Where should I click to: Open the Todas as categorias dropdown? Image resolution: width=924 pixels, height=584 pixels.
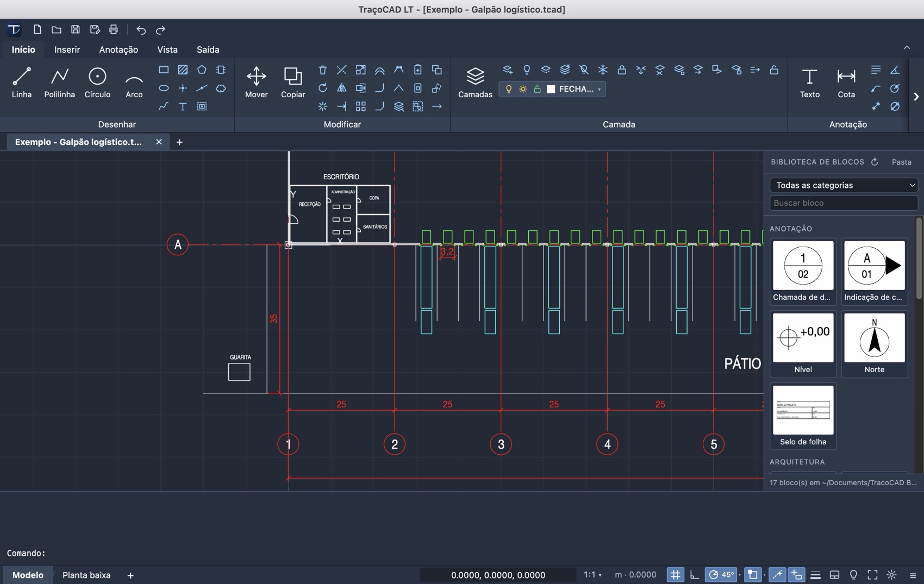[x=844, y=185]
